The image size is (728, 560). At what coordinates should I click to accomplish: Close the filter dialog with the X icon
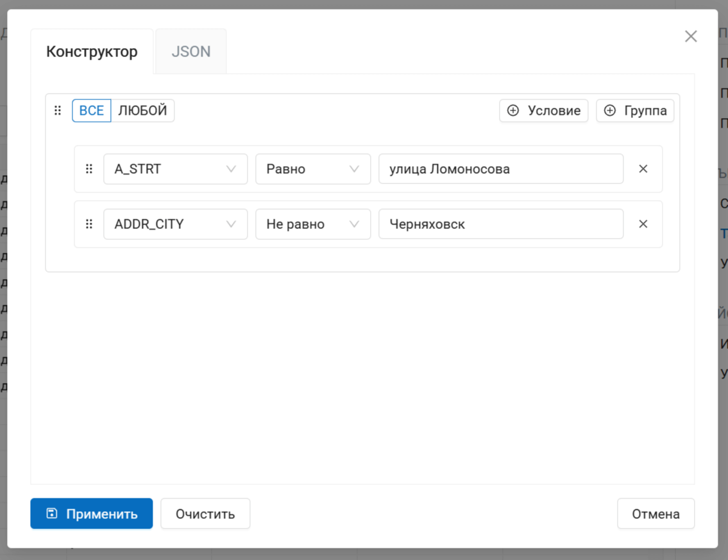690,37
